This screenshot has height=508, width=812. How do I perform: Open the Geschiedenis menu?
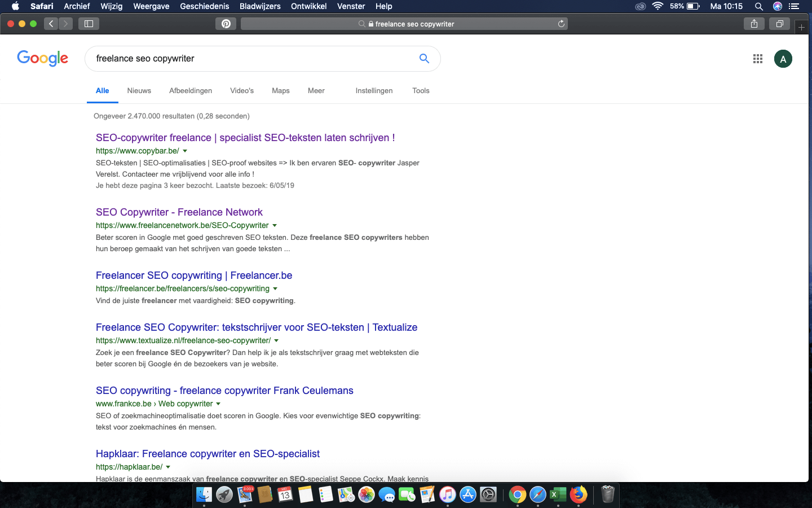click(x=204, y=6)
